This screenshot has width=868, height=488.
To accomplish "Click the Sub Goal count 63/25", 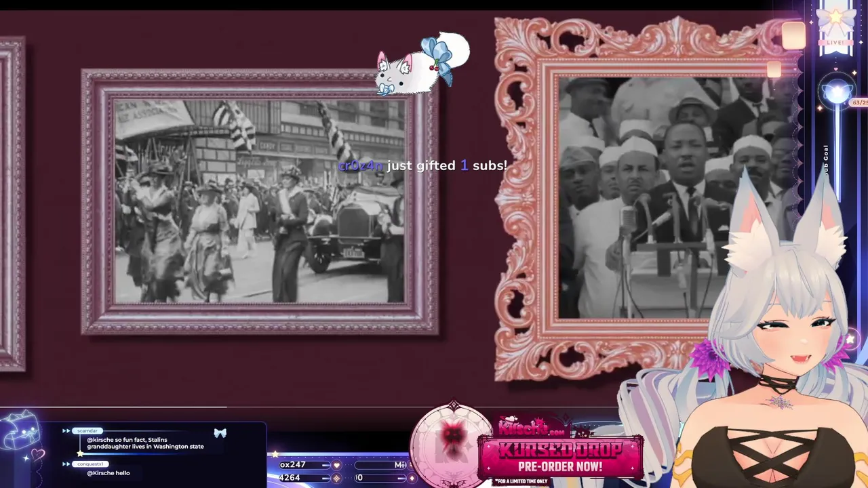I will (859, 102).
